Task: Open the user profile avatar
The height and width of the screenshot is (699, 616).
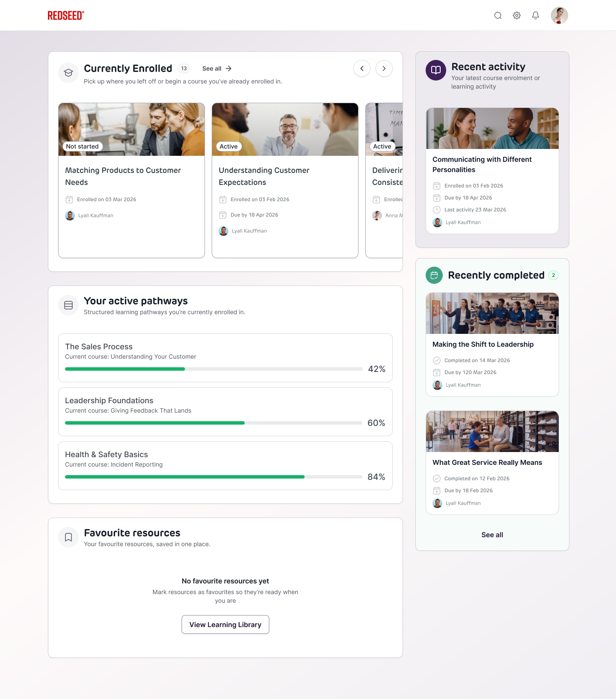Action: (560, 15)
